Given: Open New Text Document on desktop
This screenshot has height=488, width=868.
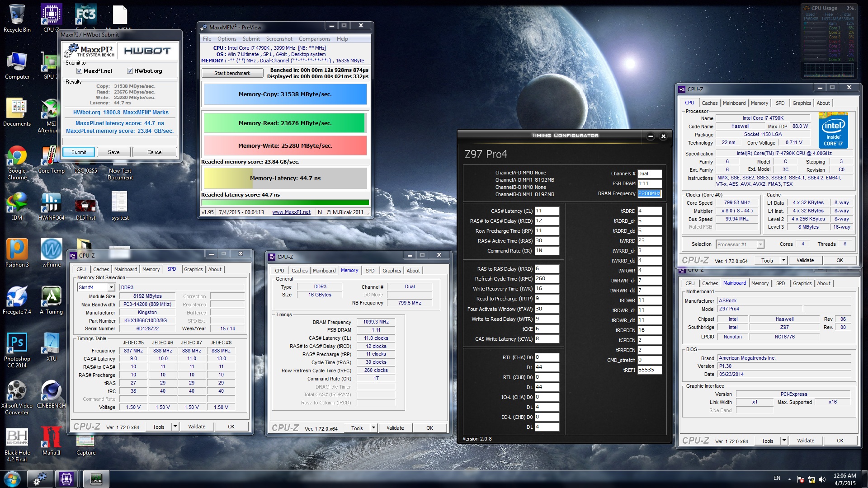Looking at the screenshot, I should (120, 174).
